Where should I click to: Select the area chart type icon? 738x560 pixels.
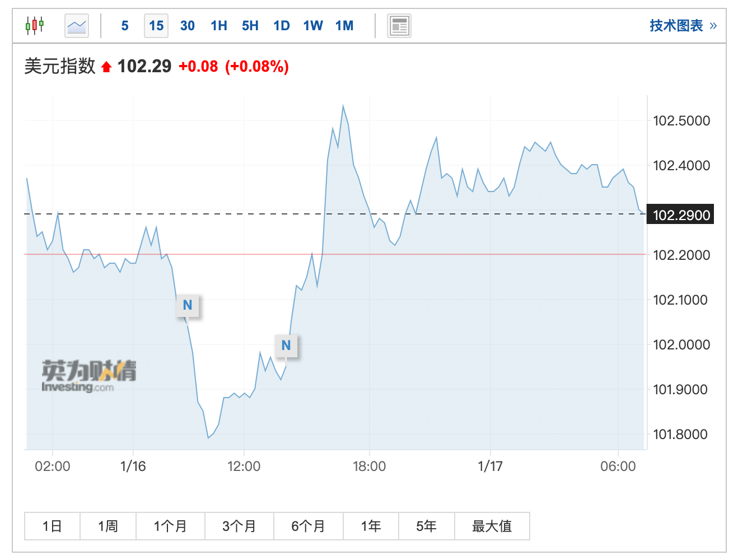pyautogui.click(x=77, y=26)
